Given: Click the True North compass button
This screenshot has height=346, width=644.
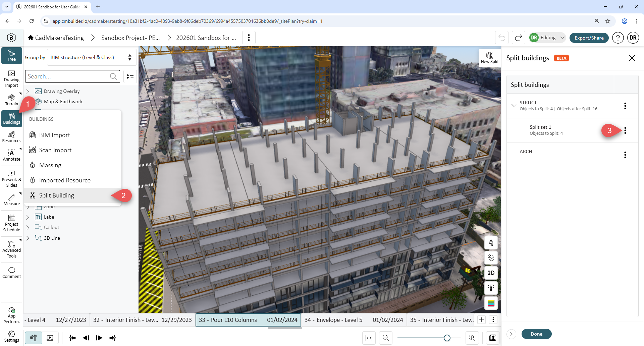Looking at the screenshot, I should pos(491,243).
